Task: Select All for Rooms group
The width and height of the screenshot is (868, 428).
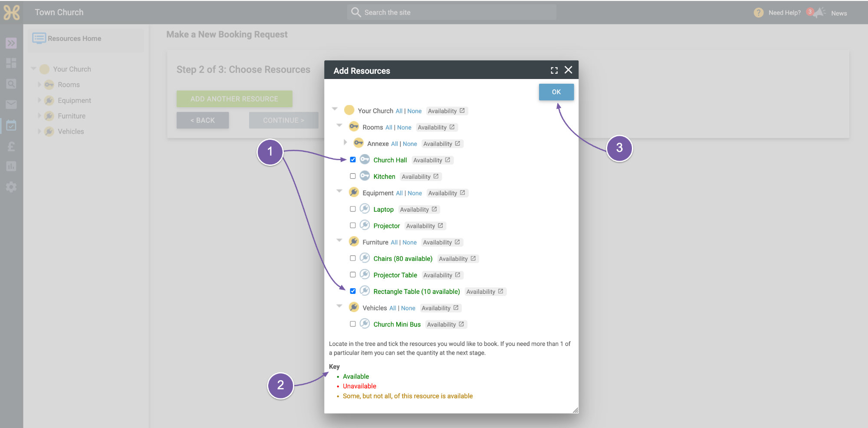Action: [389, 127]
